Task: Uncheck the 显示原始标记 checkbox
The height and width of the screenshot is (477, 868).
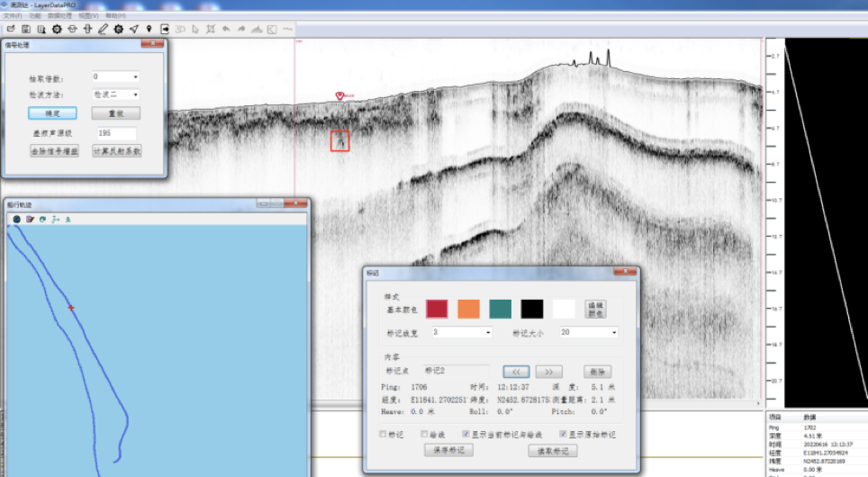Action: [x=564, y=434]
